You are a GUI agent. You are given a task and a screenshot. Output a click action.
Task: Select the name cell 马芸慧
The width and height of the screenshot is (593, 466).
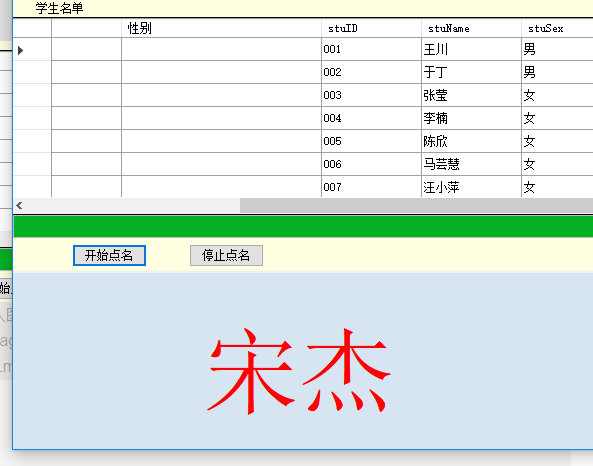click(x=471, y=164)
